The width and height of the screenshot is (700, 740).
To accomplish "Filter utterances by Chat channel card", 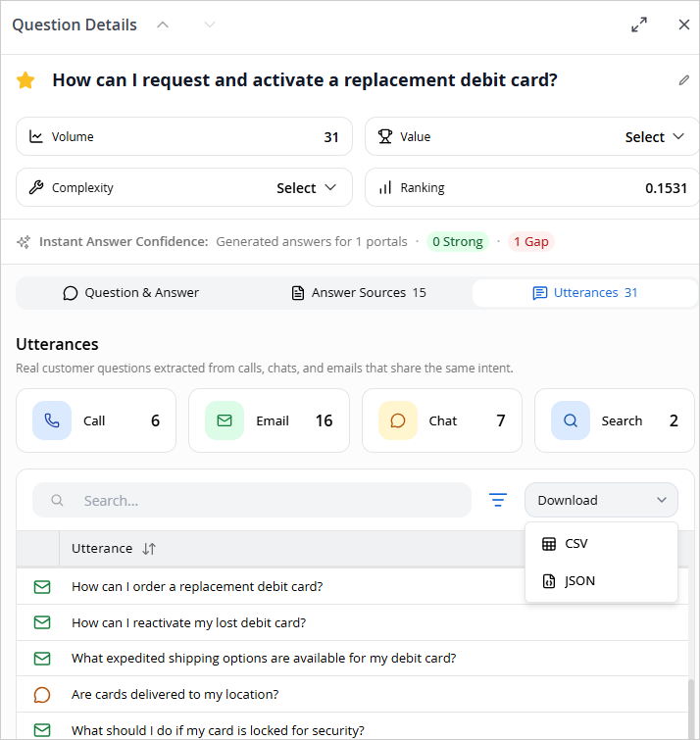I will click(x=442, y=420).
